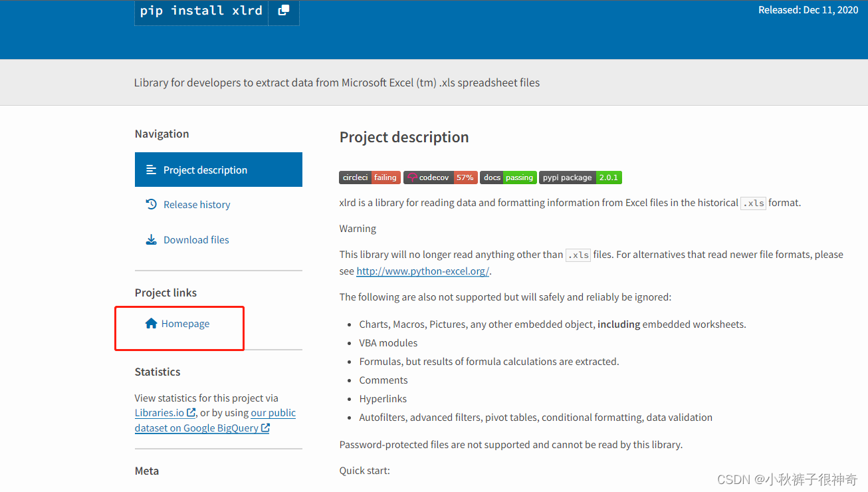The width and height of the screenshot is (868, 492).
Task: Click the Project description lines icon
Action: coord(151,170)
